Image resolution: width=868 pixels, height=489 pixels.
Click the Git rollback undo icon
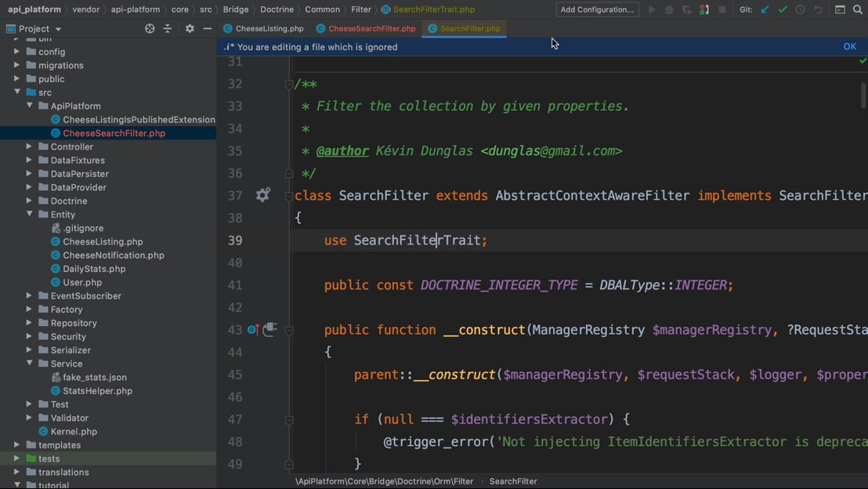tap(818, 9)
